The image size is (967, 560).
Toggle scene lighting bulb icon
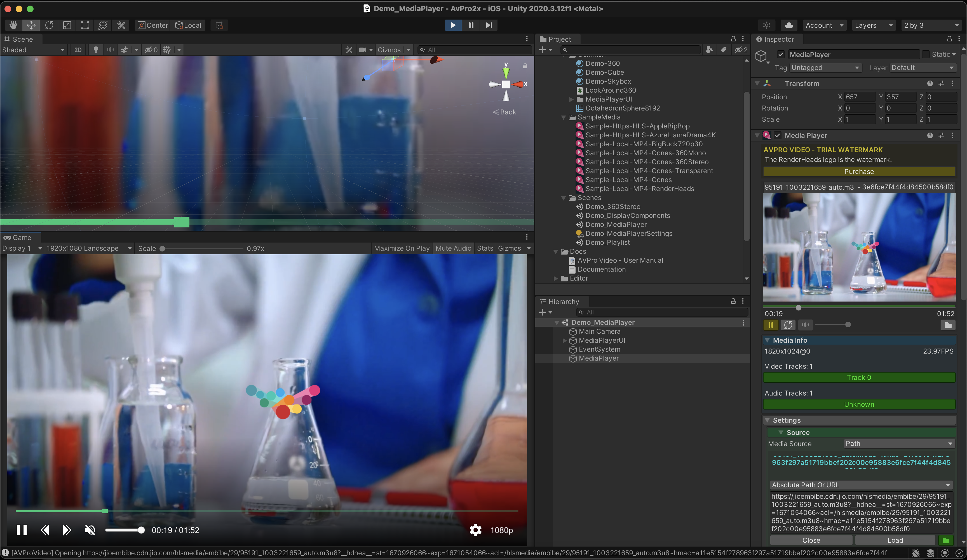(96, 50)
